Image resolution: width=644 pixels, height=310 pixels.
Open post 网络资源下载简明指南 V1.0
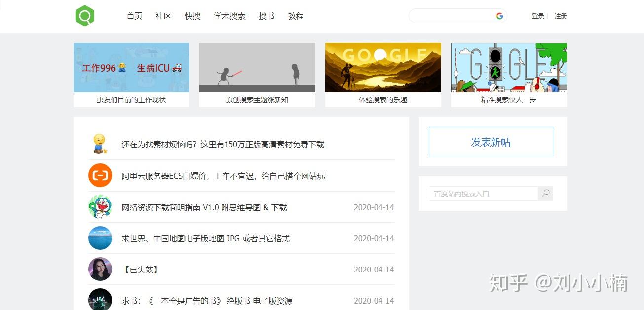[x=204, y=208]
